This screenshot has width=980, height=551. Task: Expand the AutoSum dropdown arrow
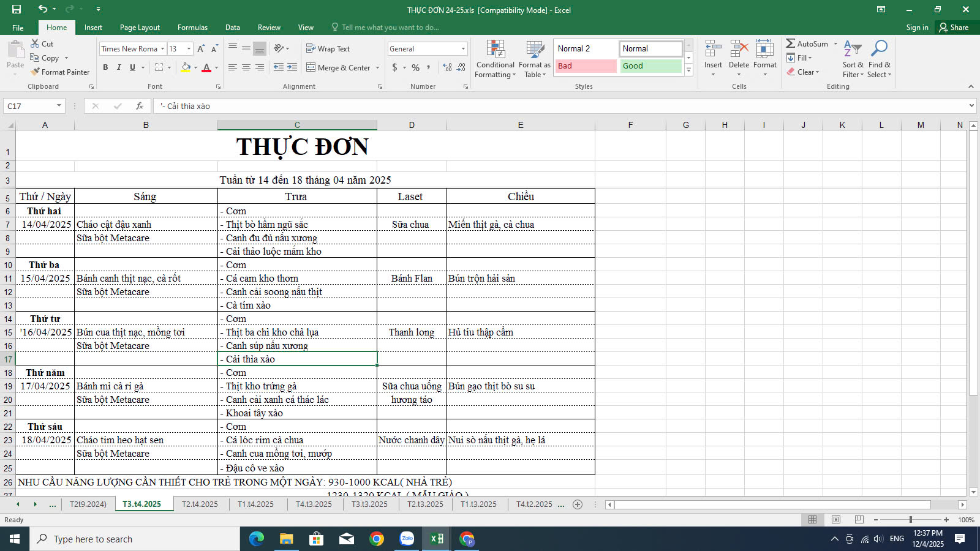click(x=835, y=43)
